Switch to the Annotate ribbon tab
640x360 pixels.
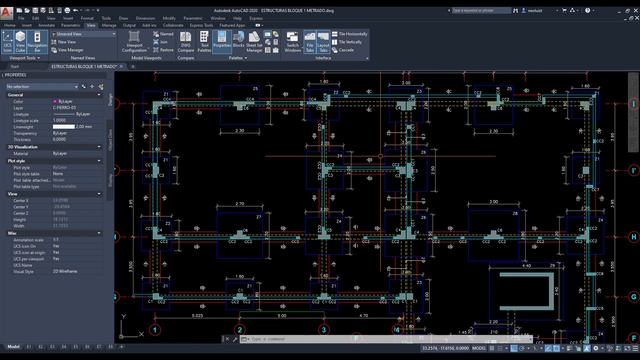click(x=47, y=25)
